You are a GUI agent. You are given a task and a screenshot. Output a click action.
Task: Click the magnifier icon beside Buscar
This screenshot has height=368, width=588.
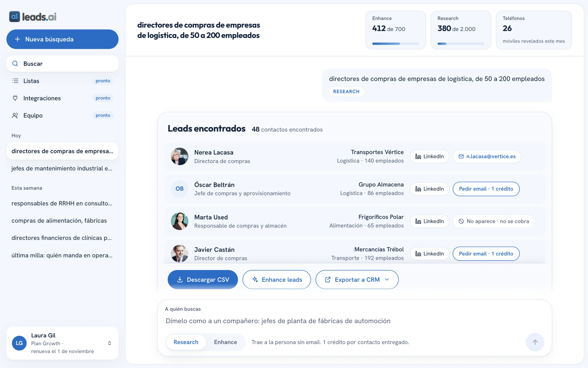pyautogui.click(x=15, y=63)
